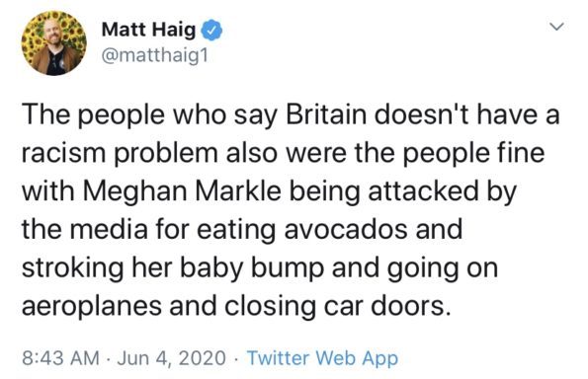Click the name "Meghan Markle" in tweet
This screenshot has height=379, width=588.
pyautogui.click(x=182, y=192)
